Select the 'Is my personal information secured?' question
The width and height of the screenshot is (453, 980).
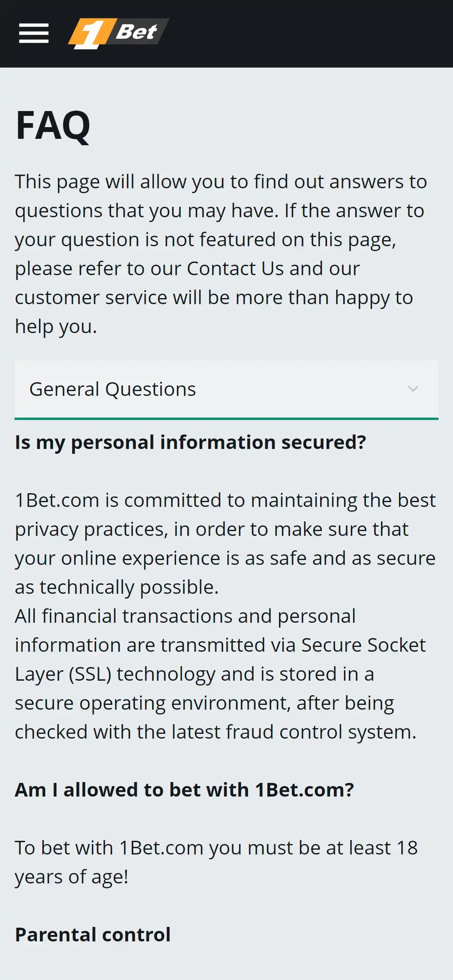(190, 443)
